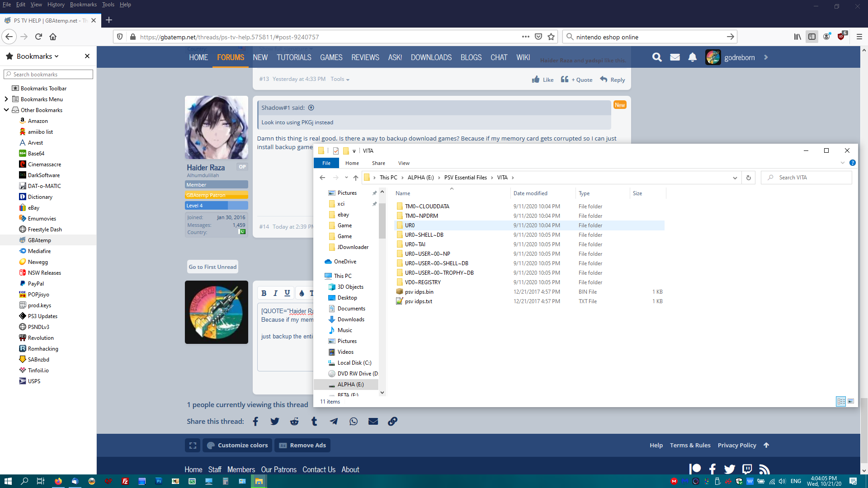Switch Explorer to large icons view

pyautogui.click(x=851, y=401)
